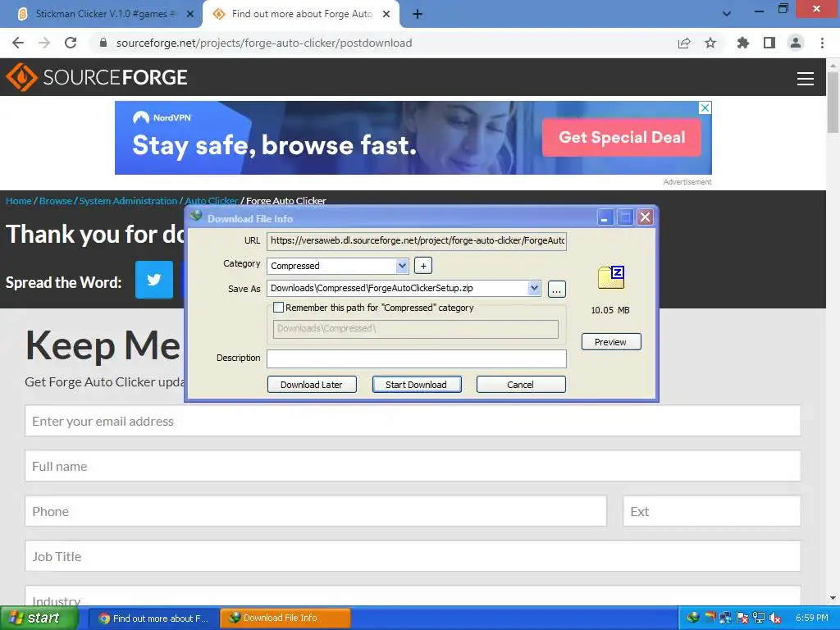Click the email address field
Image resolution: width=840 pixels, height=630 pixels.
413,421
